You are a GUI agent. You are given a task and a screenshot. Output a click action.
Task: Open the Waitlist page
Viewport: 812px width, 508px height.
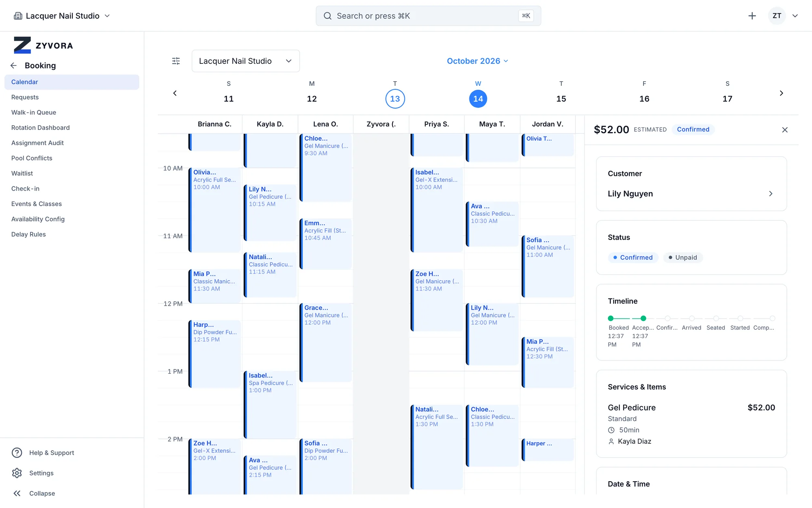pyautogui.click(x=72, y=174)
